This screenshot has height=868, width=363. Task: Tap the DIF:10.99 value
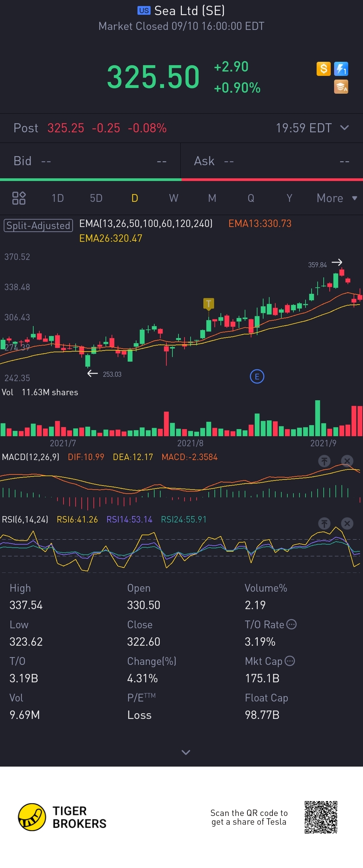click(x=86, y=457)
